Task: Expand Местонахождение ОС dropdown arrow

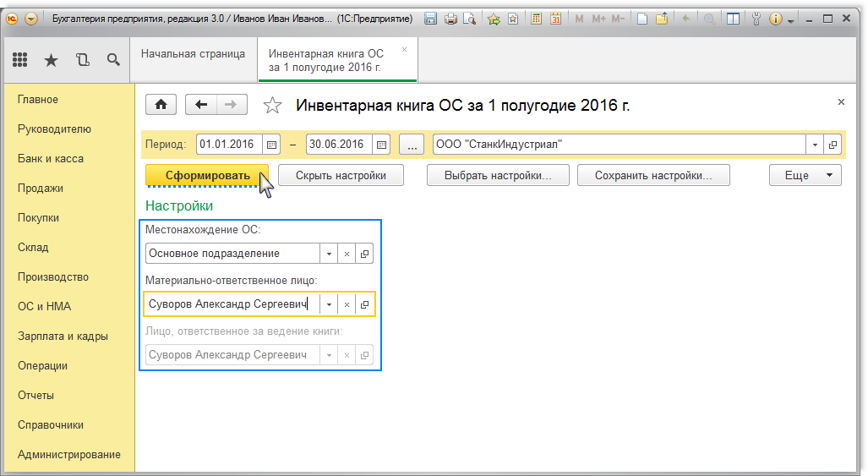Action: [x=329, y=254]
